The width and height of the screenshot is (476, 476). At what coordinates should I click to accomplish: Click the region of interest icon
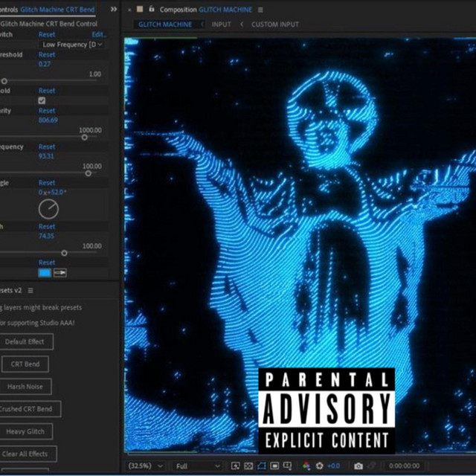[261, 466]
